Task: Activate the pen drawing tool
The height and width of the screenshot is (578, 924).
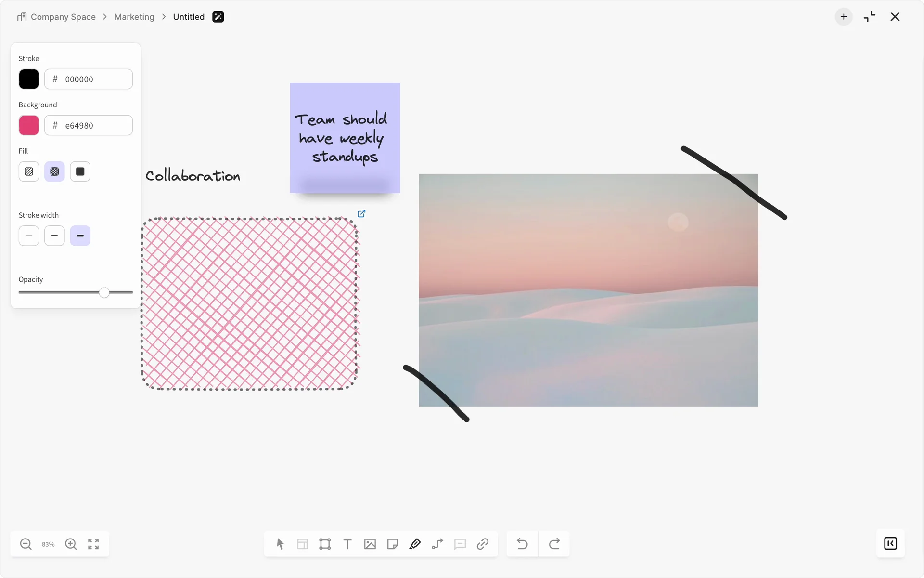Action: coord(415,544)
